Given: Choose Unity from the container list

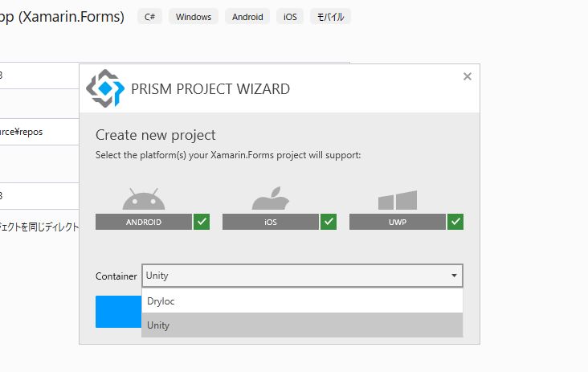Looking at the screenshot, I should pyautogui.click(x=302, y=325).
